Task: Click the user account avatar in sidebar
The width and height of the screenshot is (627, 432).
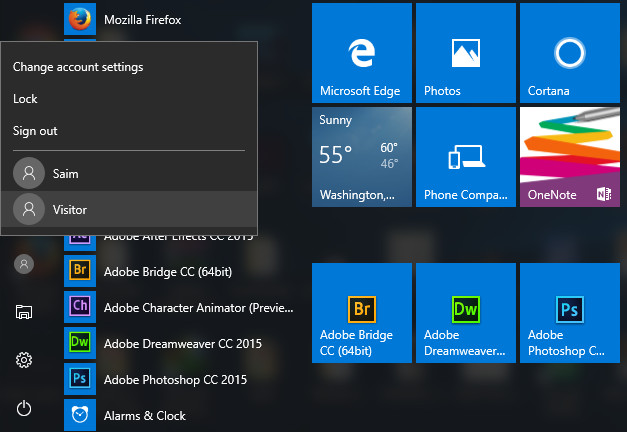Action: tap(25, 264)
